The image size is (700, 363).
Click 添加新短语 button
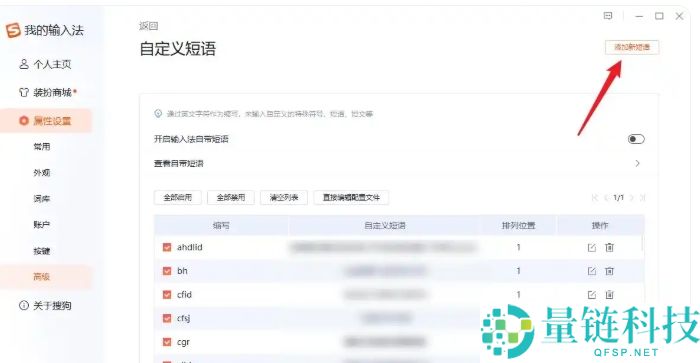632,47
